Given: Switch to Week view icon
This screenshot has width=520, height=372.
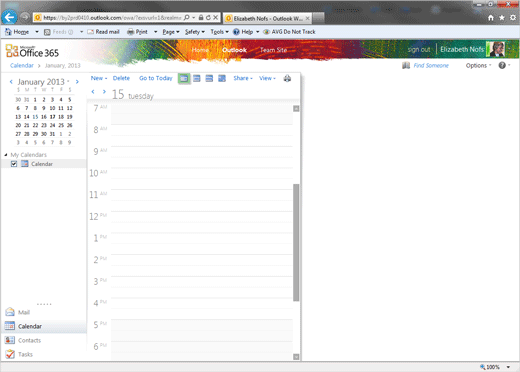Looking at the screenshot, I should pyautogui.click(x=209, y=78).
